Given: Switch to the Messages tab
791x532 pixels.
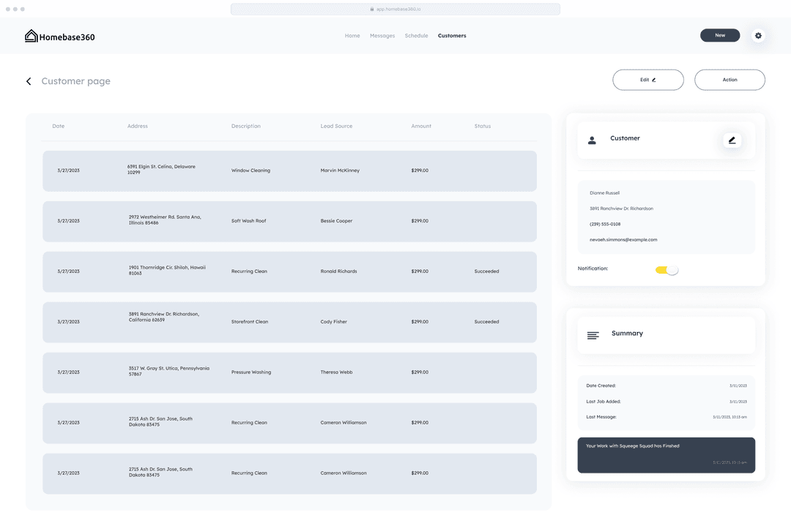Looking at the screenshot, I should [382, 36].
